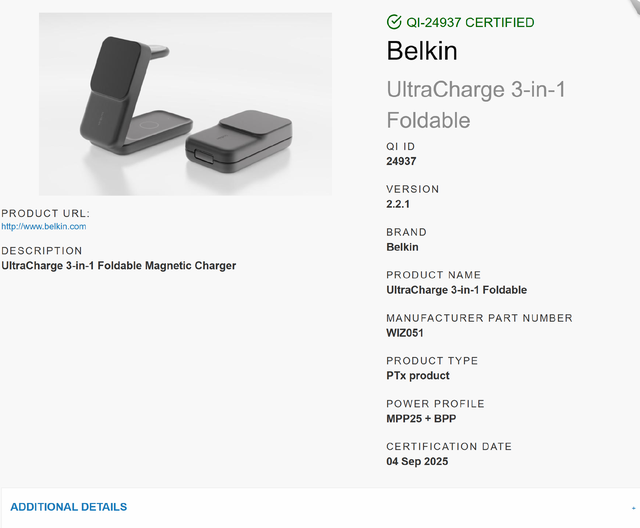Click the large Belkin brand heading
Image resolution: width=640 pixels, height=528 pixels.
422,51
